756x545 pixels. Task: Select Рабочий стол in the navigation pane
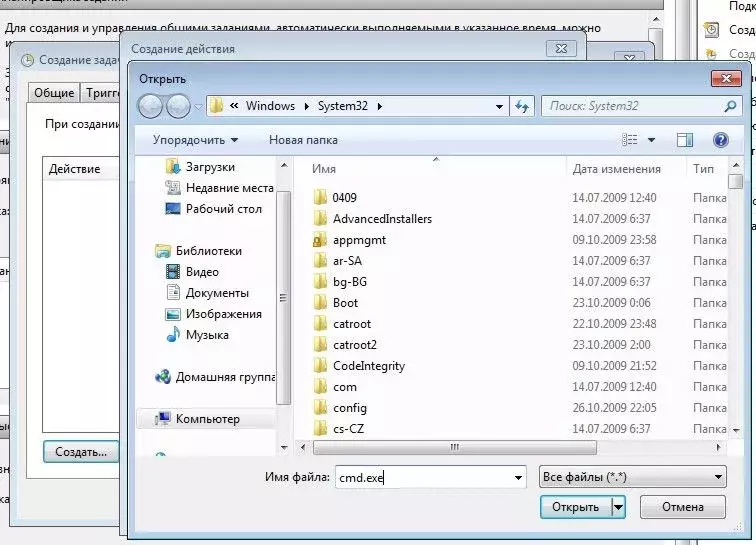coord(214,209)
